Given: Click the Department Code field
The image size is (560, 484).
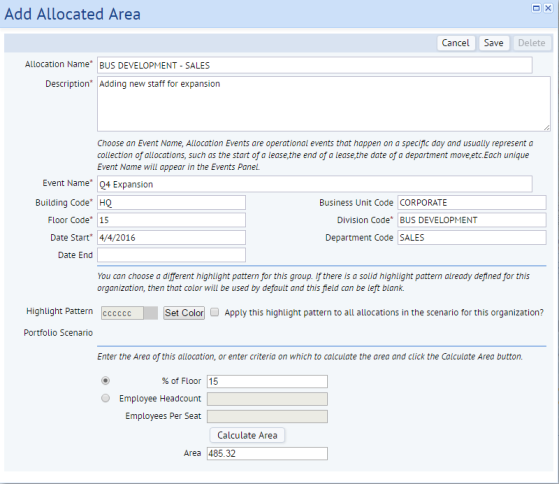Looking at the screenshot, I should click(x=472, y=238).
